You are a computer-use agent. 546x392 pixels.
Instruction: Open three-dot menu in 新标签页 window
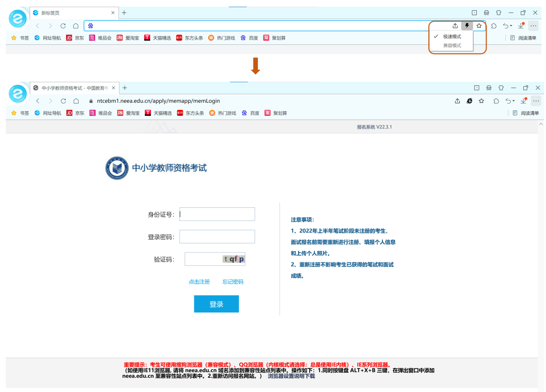click(533, 26)
